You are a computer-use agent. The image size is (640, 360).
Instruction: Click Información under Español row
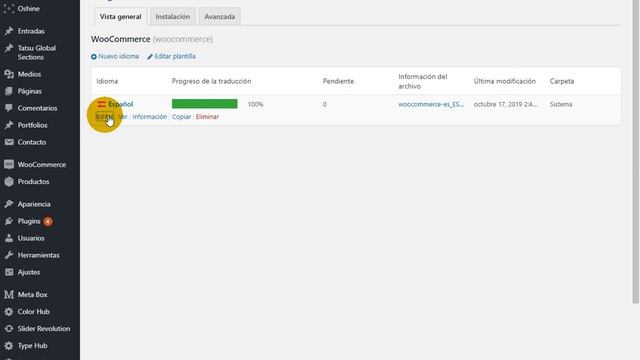tap(149, 117)
